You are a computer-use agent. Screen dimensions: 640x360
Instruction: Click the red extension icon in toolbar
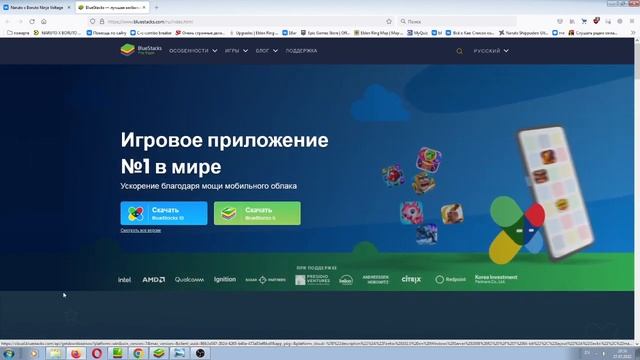point(596,21)
